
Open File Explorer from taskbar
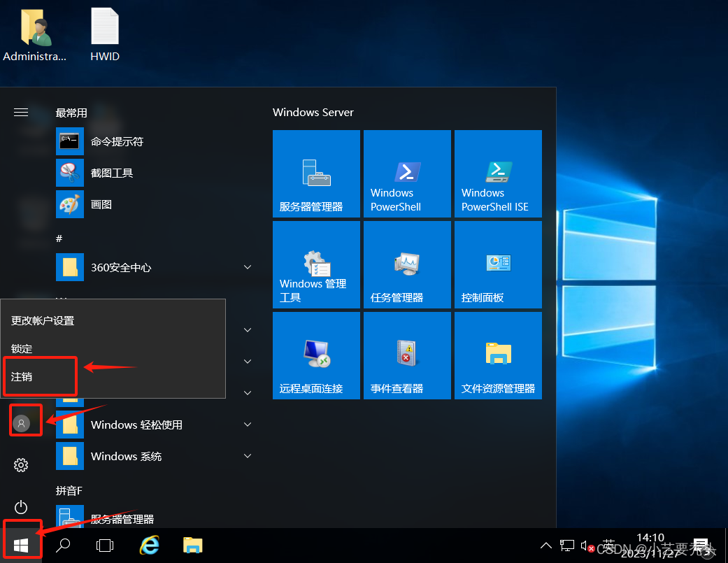click(x=193, y=546)
